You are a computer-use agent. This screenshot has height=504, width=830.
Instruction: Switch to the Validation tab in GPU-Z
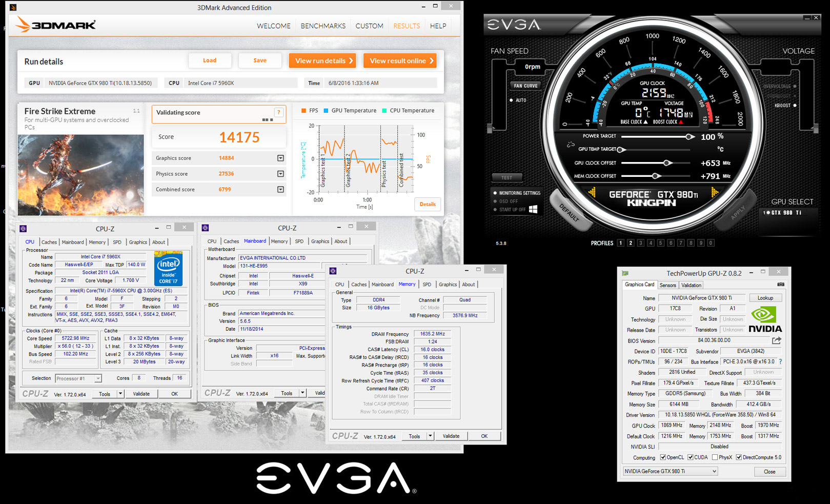(691, 285)
